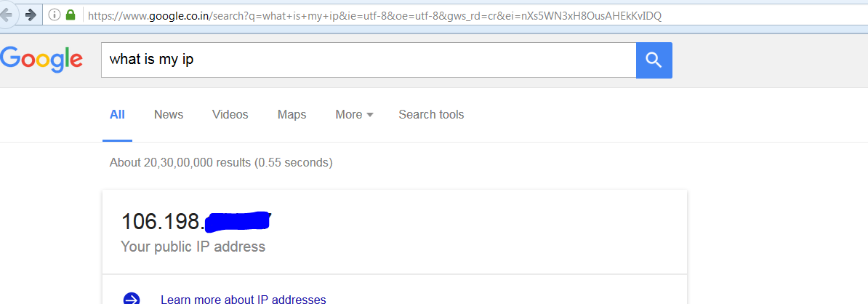Click the Google logo
This screenshot has width=868, height=304.
[41, 60]
